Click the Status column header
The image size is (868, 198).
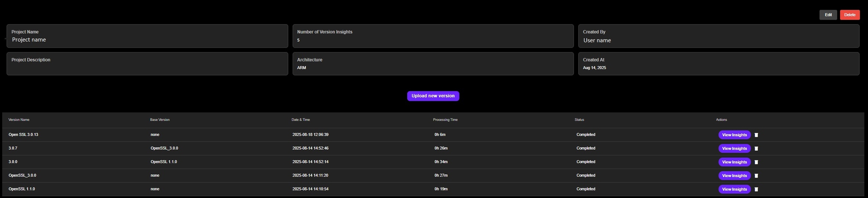[579, 120]
